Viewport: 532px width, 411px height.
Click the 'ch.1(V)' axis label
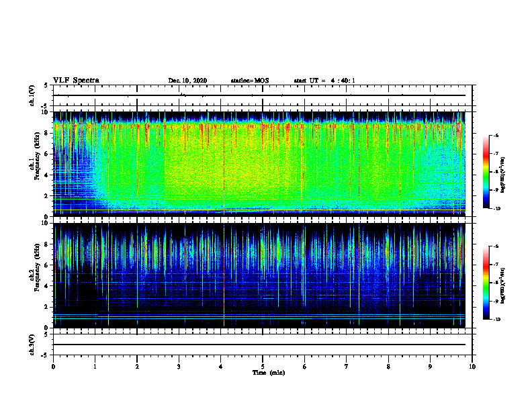[32, 95]
